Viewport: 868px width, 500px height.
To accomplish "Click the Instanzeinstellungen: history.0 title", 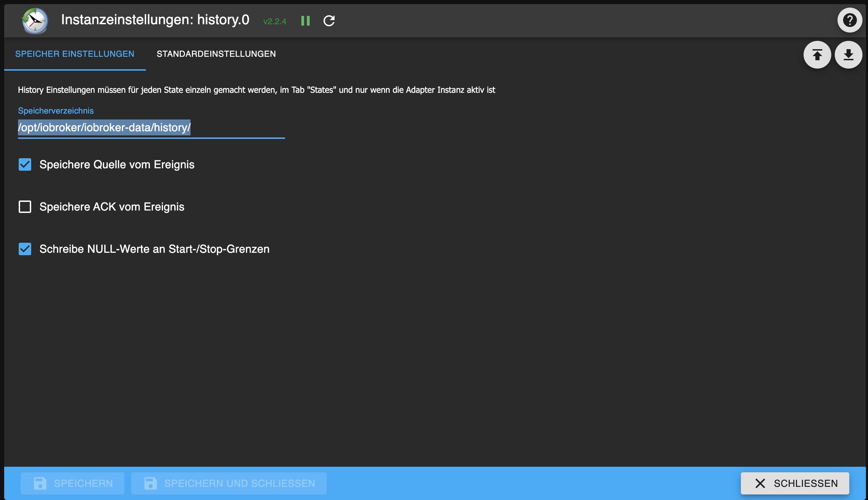I will click(155, 20).
